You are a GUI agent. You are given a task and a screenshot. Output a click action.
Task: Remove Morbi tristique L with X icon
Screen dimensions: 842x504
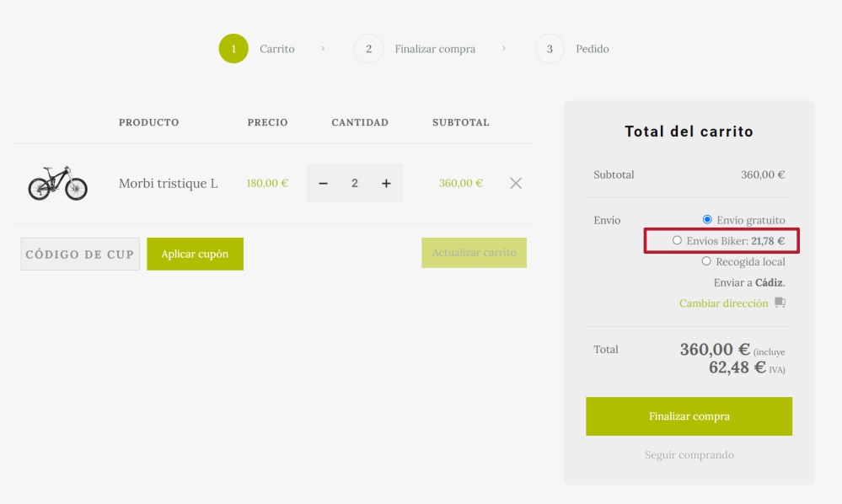coord(516,183)
